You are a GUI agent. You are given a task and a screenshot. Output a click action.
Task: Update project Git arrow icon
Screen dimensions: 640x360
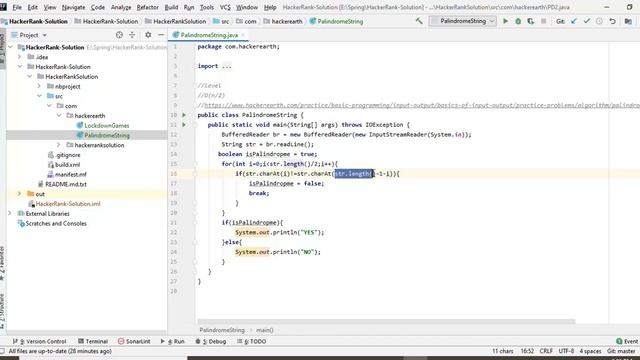pos(574,21)
